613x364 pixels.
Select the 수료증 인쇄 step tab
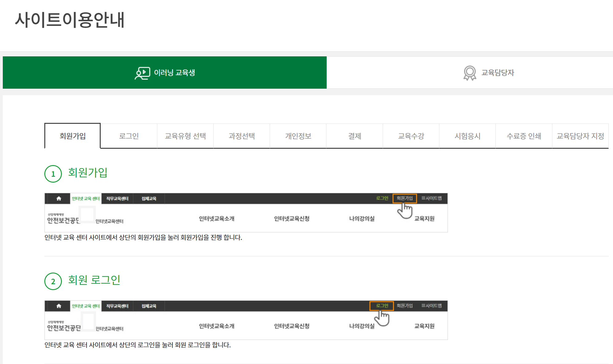tap(524, 136)
